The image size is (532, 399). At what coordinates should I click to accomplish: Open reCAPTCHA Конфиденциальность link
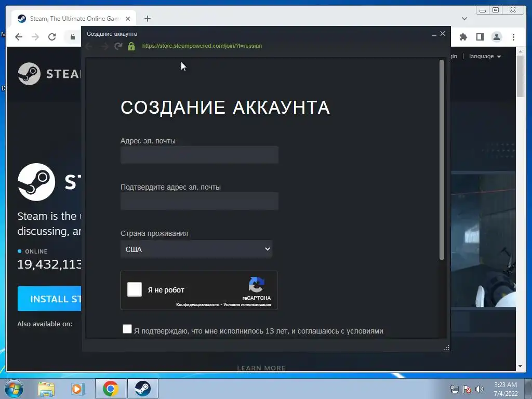click(198, 304)
